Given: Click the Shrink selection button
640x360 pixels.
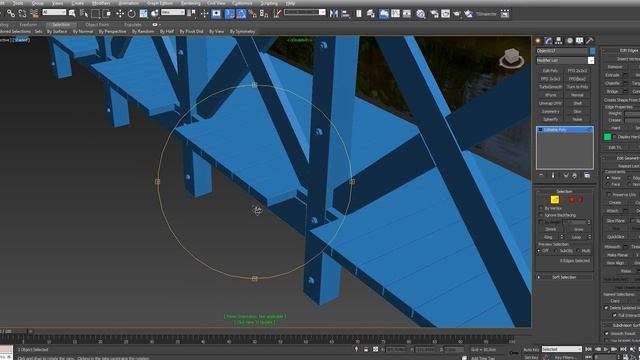Looking at the screenshot, I should [551, 229].
